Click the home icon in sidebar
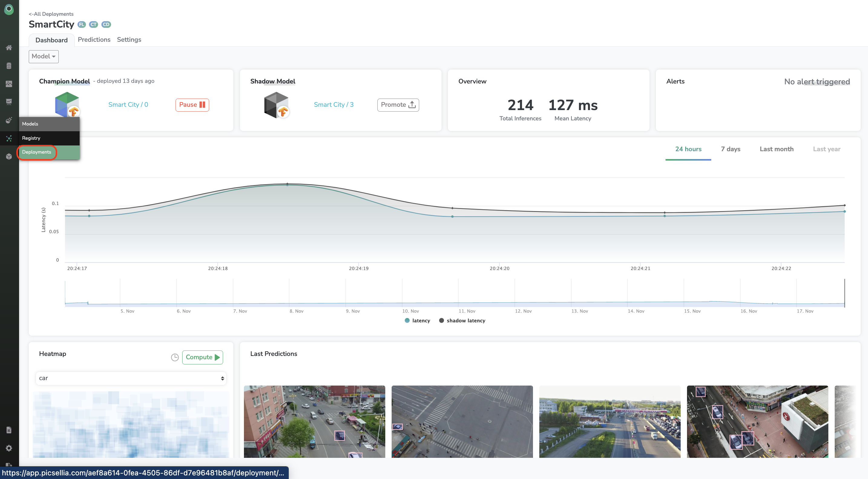This screenshot has width=868, height=479. tap(9, 47)
